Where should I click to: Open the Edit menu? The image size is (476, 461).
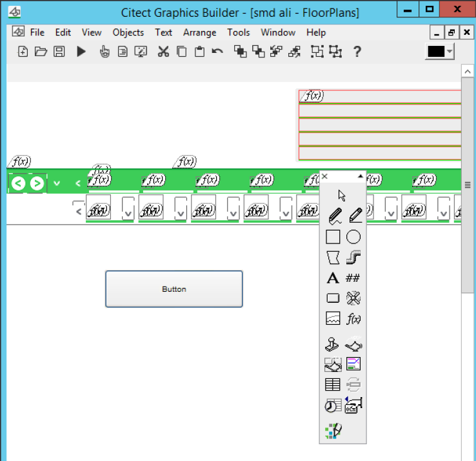pyautogui.click(x=63, y=32)
